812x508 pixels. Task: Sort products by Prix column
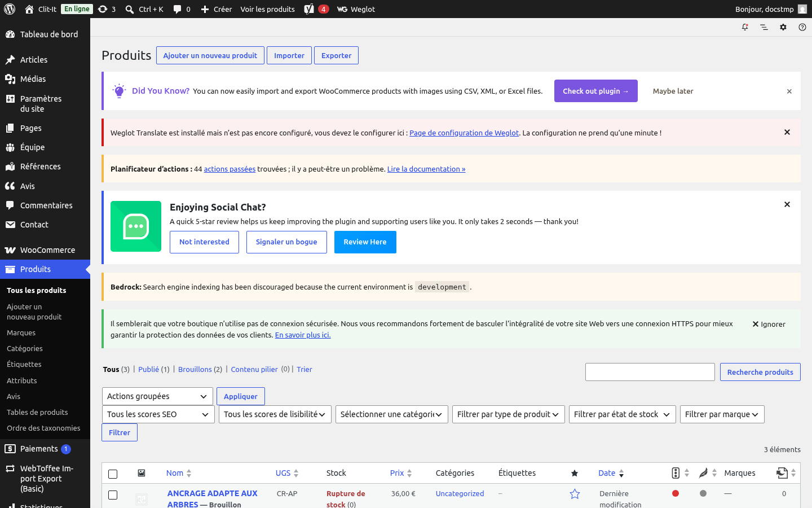401,473
